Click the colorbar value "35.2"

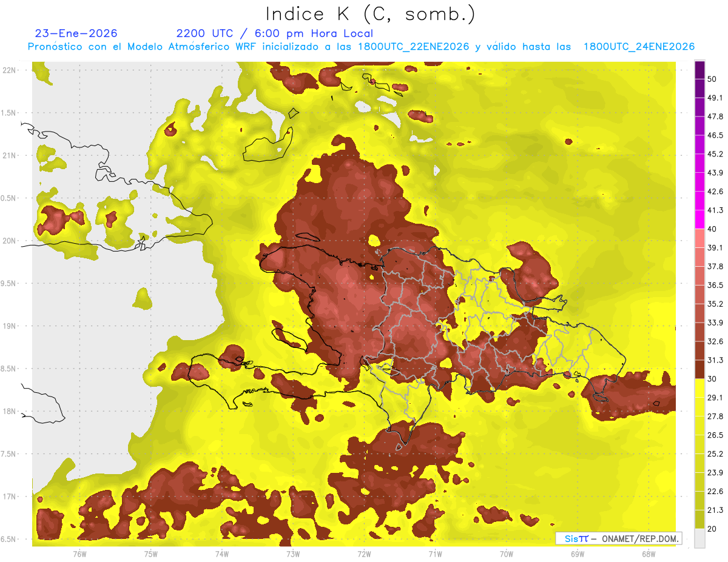click(715, 304)
